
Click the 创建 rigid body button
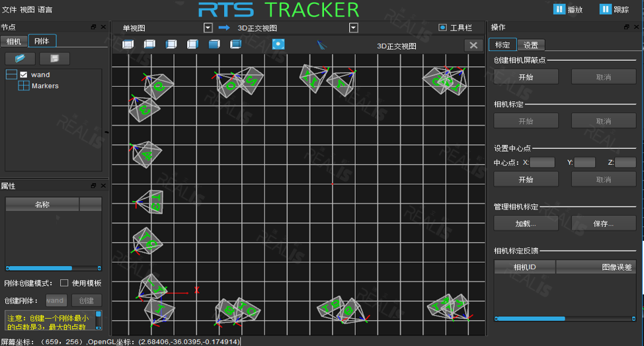click(x=86, y=300)
